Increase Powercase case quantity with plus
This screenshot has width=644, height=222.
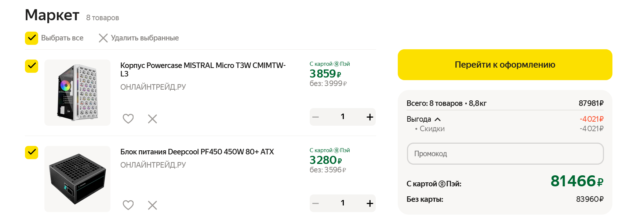click(x=370, y=117)
